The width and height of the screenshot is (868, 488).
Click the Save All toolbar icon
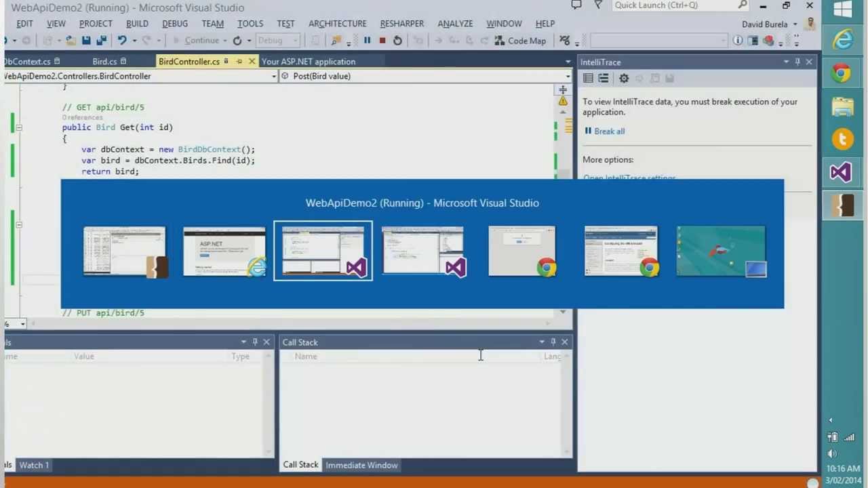click(101, 41)
